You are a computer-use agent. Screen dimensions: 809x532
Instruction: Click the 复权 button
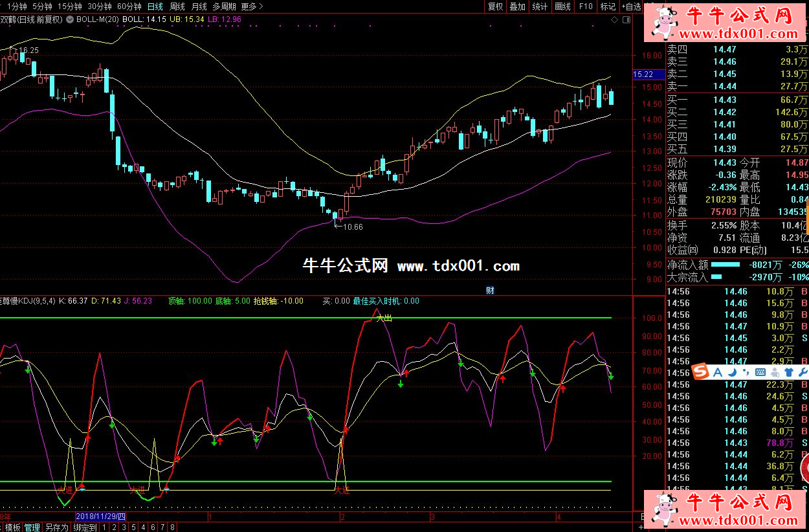coord(496,6)
